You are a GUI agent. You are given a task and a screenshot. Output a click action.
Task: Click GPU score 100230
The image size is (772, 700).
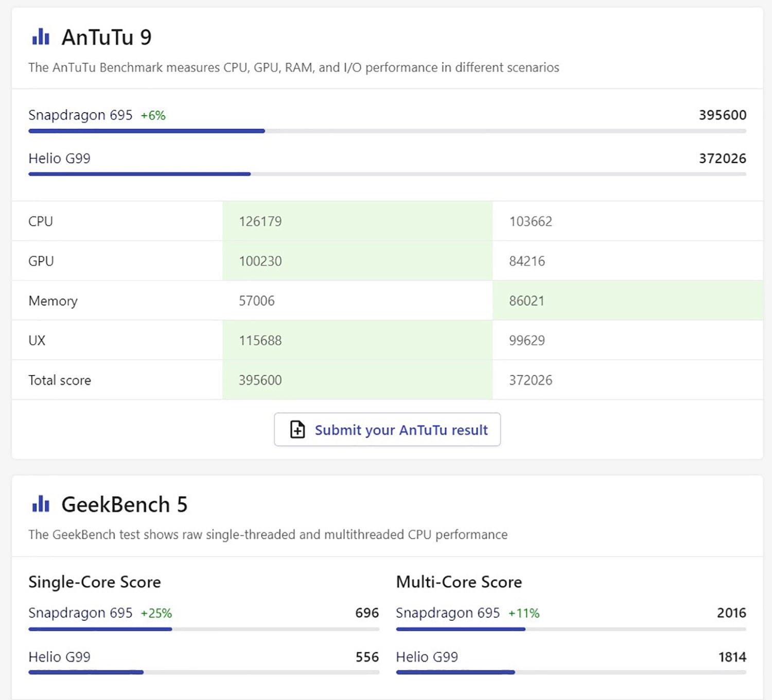pyautogui.click(x=260, y=261)
